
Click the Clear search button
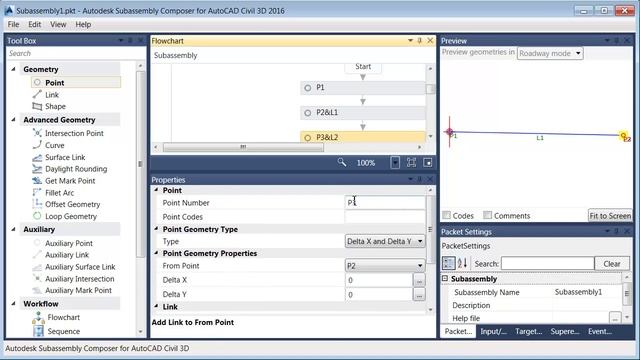pyautogui.click(x=612, y=264)
